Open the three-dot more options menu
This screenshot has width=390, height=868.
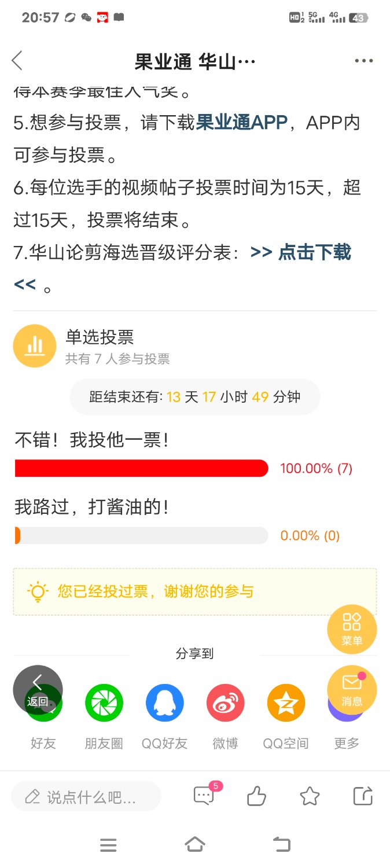(363, 61)
